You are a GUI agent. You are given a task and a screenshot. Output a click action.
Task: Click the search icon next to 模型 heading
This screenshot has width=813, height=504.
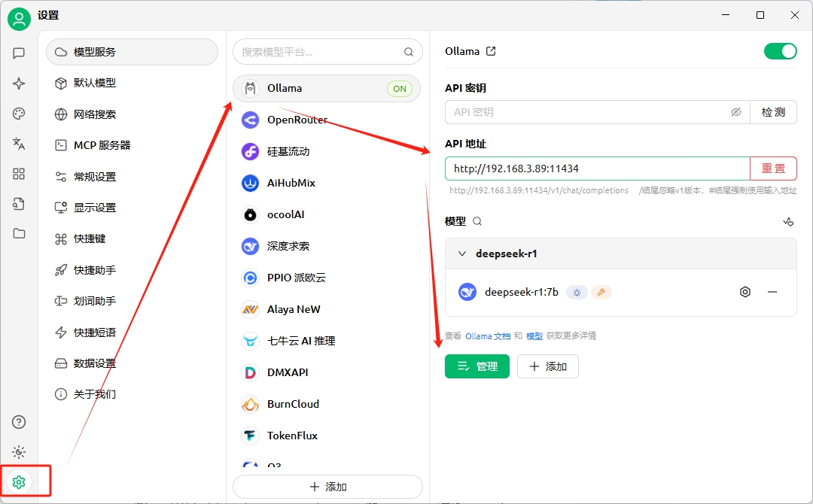(477, 221)
